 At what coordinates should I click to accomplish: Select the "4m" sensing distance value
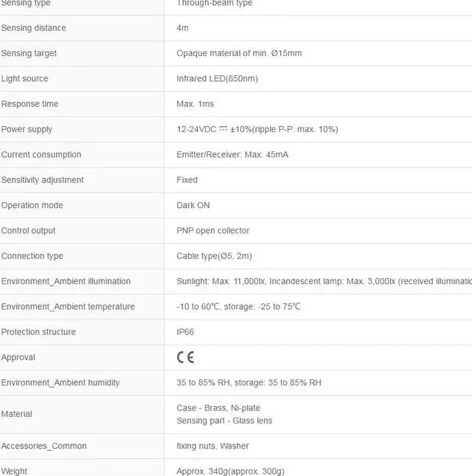183,28
